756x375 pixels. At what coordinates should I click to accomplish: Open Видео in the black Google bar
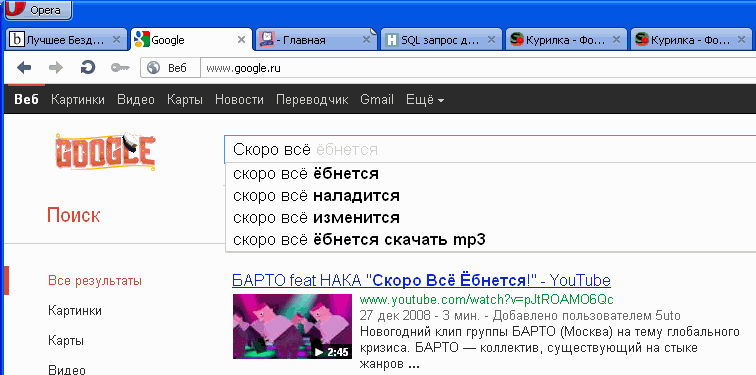(136, 100)
